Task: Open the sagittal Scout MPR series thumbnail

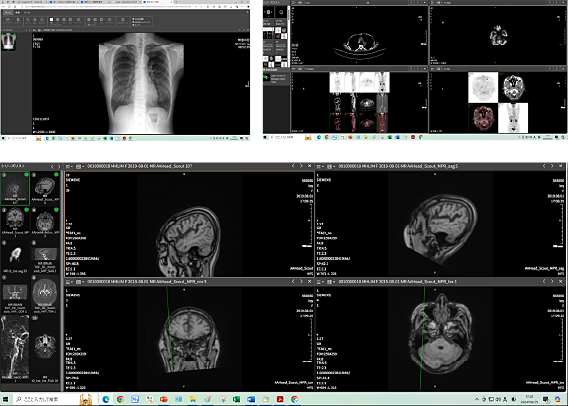Action: point(45,189)
